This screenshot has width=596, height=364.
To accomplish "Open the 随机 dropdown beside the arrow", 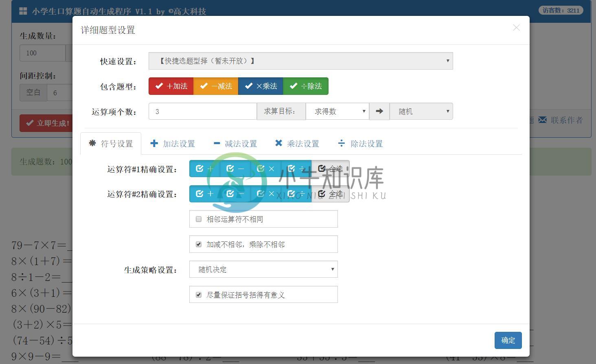I will (421, 112).
